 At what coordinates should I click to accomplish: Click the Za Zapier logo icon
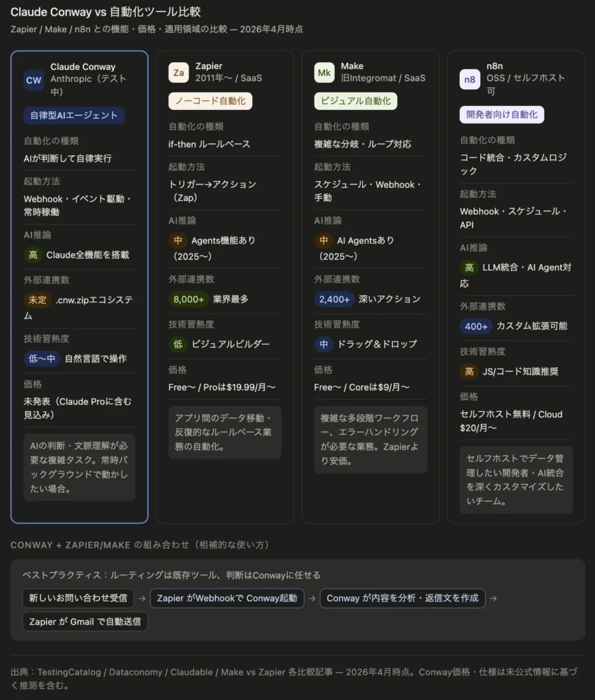click(178, 72)
